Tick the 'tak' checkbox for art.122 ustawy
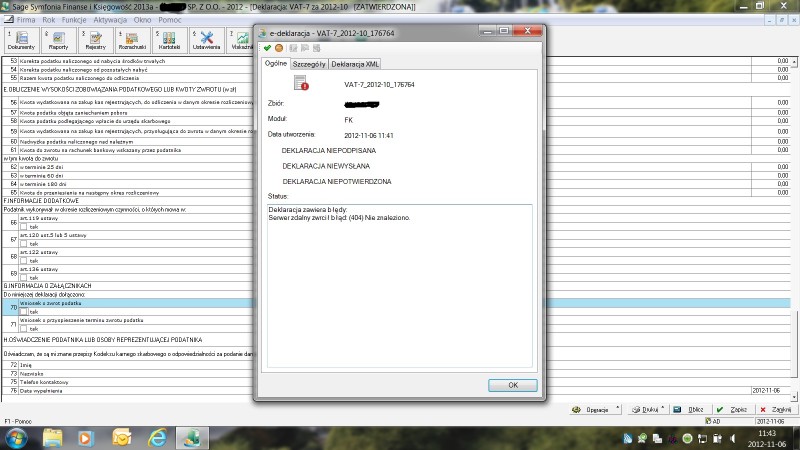This screenshot has width=800, height=450. pyautogui.click(x=23, y=261)
